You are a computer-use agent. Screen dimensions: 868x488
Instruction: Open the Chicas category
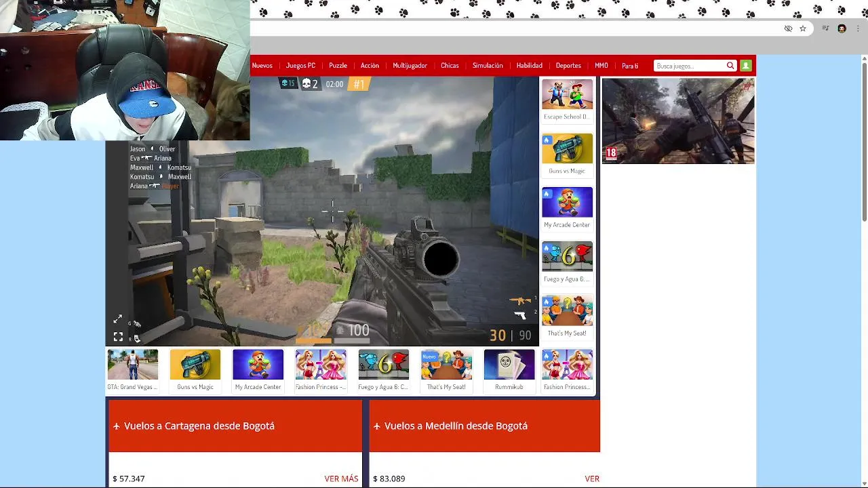(x=450, y=66)
